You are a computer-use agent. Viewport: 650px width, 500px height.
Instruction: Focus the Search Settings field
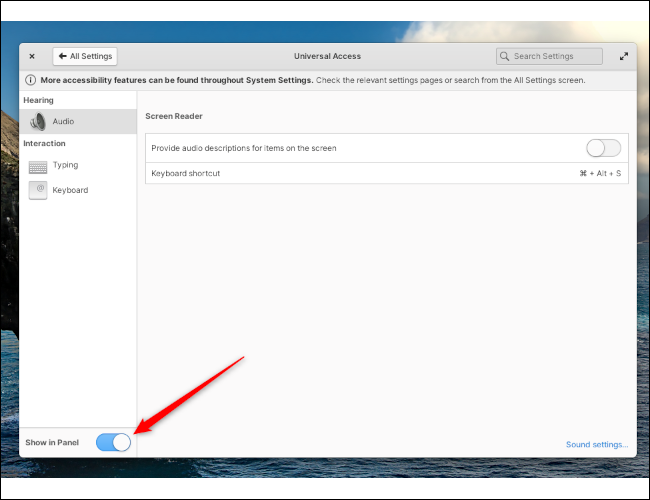point(555,57)
